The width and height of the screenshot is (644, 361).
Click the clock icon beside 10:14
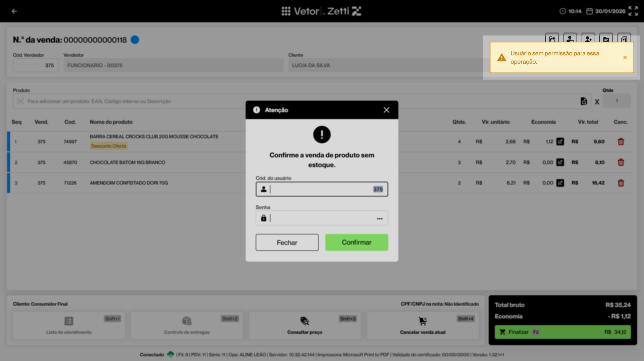point(562,11)
